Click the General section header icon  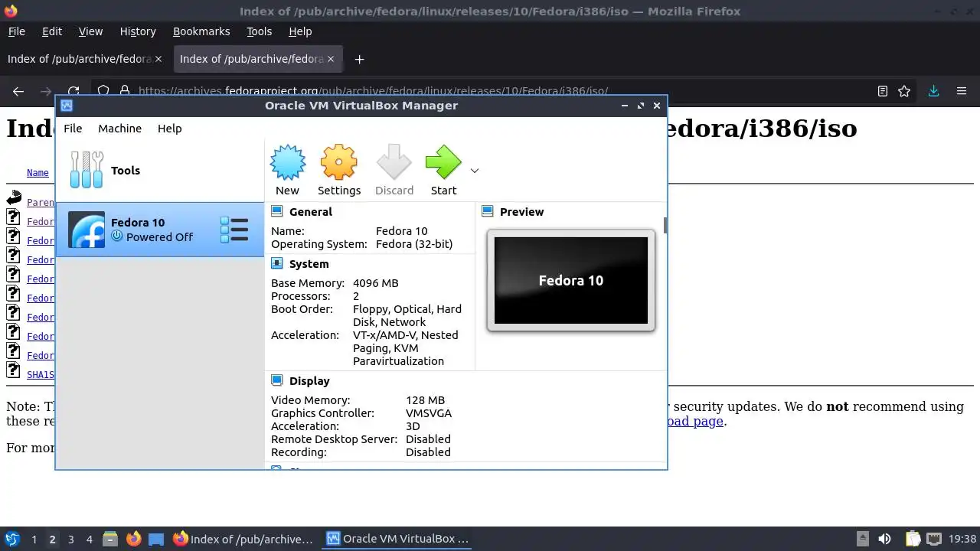[277, 212]
